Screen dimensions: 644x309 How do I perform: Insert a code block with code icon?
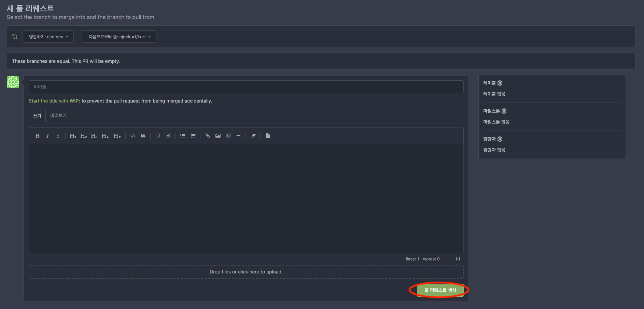(133, 136)
